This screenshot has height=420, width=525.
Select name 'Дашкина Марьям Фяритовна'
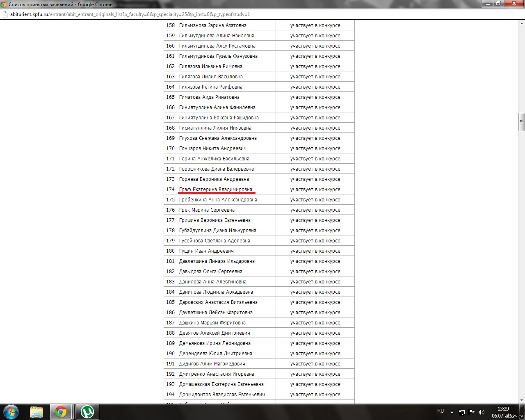coord(212,323)
